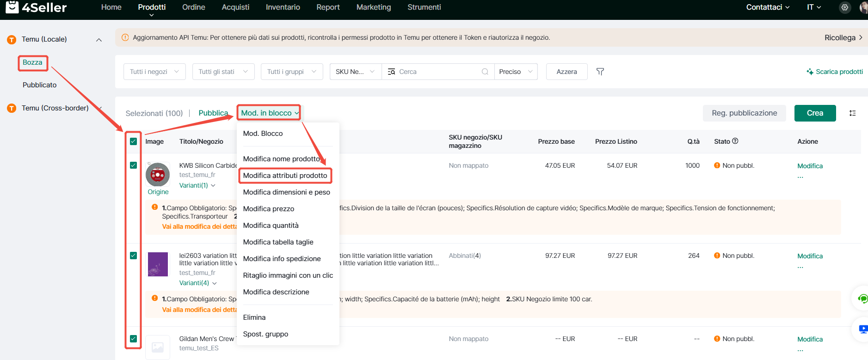Go to the Home menu
Screen dimensions: 868x360
(x=111, y=7)
